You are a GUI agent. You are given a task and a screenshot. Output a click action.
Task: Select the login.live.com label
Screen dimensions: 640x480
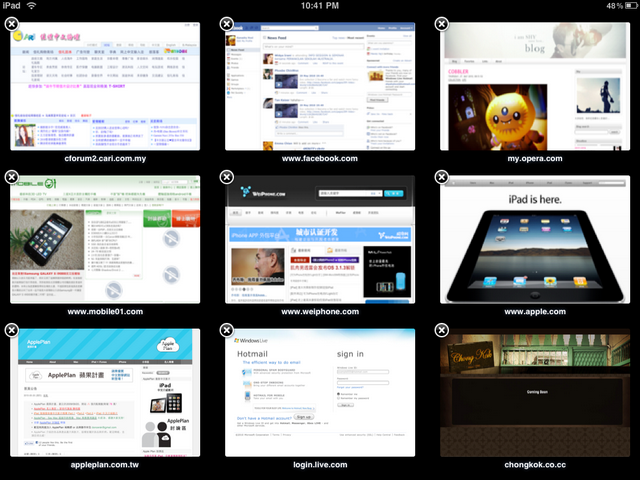coord(320,464)
